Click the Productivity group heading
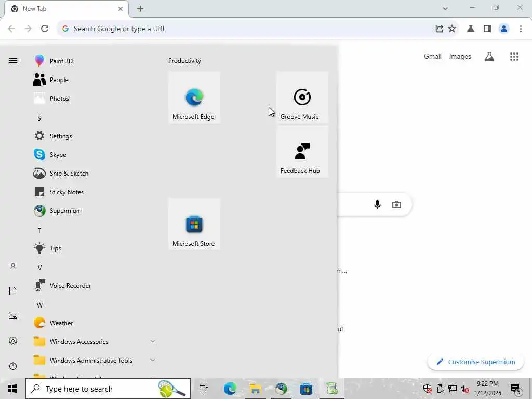 pyautogui.click(x=184, y=61)
